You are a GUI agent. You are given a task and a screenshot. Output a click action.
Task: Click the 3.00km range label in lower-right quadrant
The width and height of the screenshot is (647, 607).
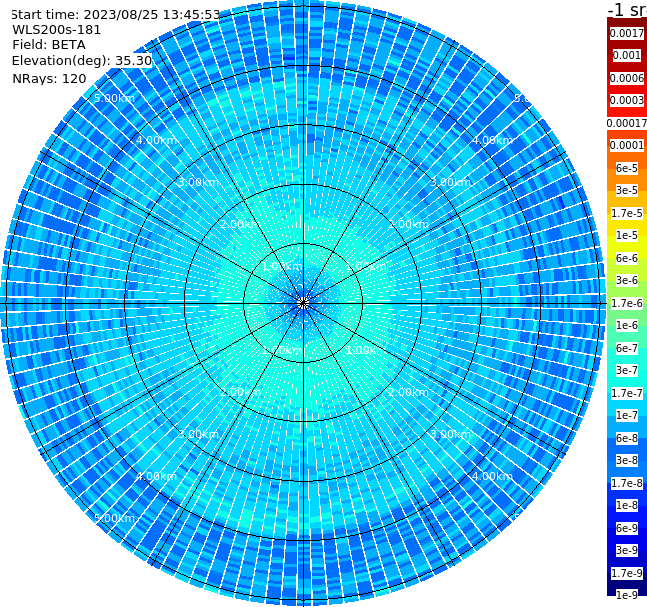(450, 434)
